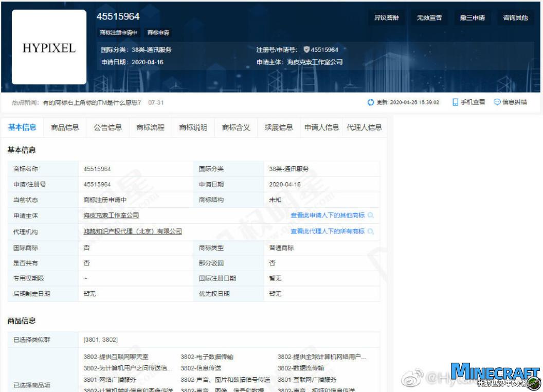The image size is (543, 392).
Task: Click the HYPIXEL trademark logo image
Action: 48,48
